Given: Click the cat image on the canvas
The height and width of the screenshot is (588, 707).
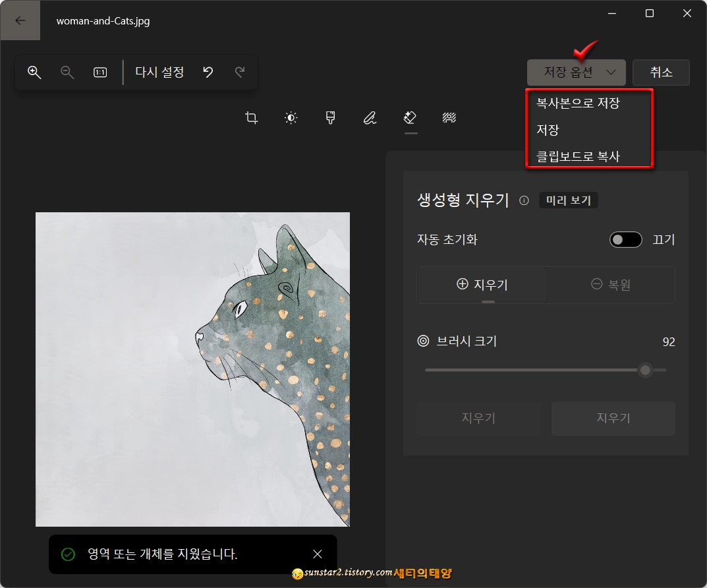Looking at the screenshot, I should (192, 369).
